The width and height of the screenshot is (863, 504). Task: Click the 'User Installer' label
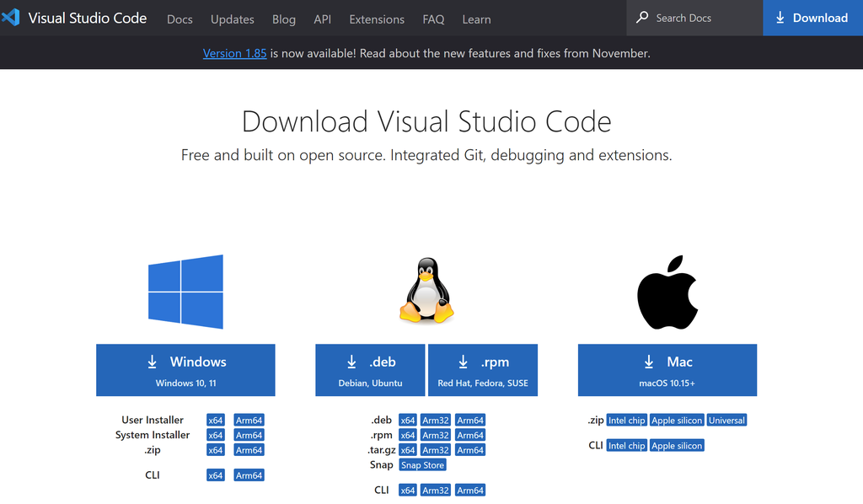coord(153,420)
